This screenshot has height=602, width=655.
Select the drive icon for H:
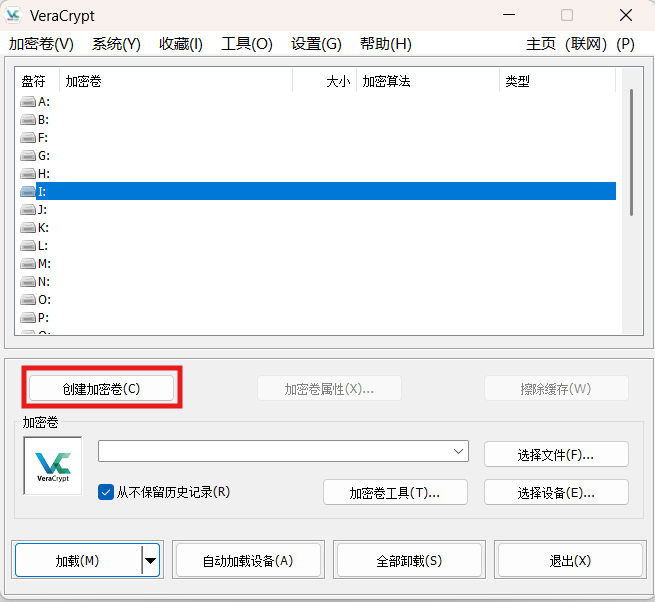click(28, 174)
